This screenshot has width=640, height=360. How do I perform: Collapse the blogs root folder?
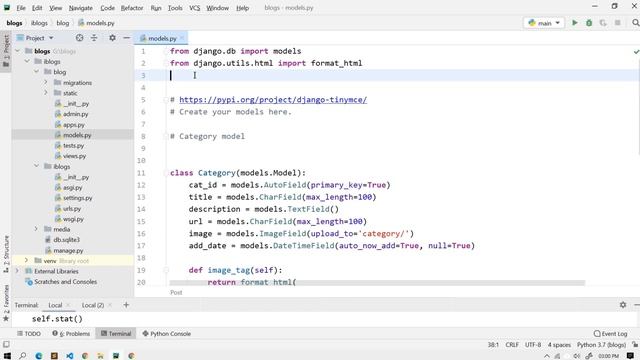pyautogui.click(x=18, y=51)
